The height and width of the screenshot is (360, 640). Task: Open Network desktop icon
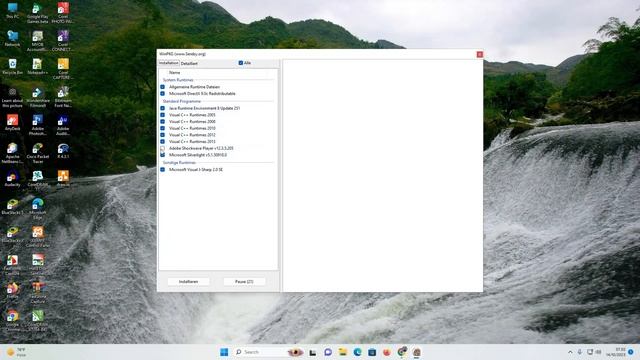pyautogui.click(x=12, y=39)
